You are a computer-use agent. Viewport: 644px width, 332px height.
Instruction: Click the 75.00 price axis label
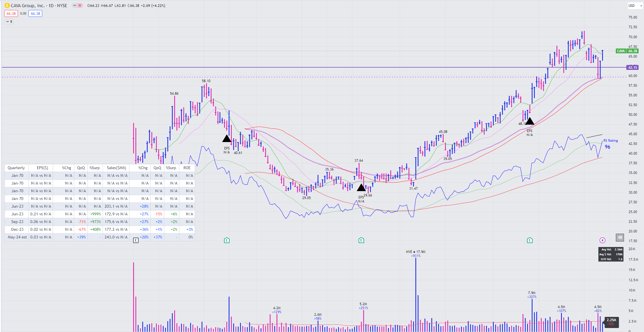tap(633, 17)
